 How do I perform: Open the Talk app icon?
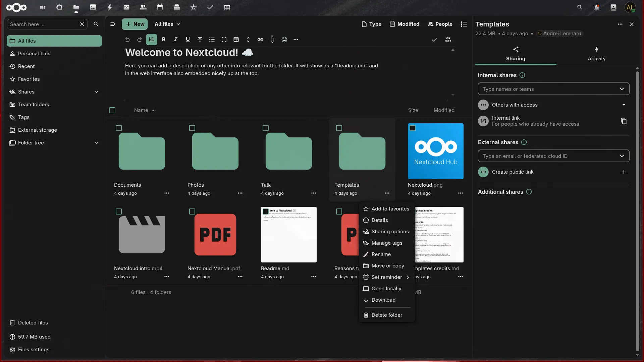point(59,7)
